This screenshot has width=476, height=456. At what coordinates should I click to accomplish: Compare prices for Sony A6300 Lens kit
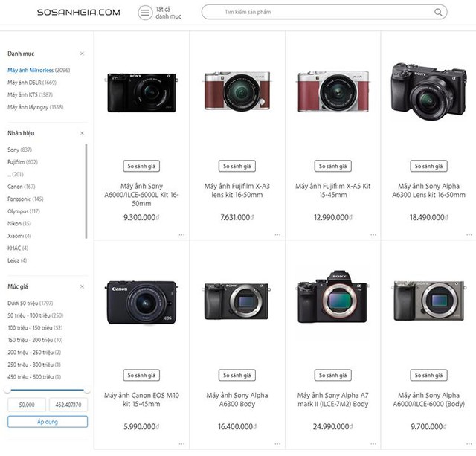428,166
